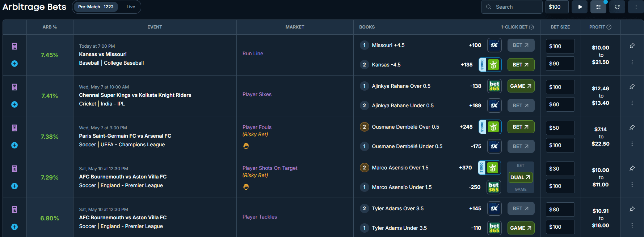This screenshot has height=237, width=644.
Task: Click BET button for Tyler Adams Over 3.5
Action: coord(521,208)
